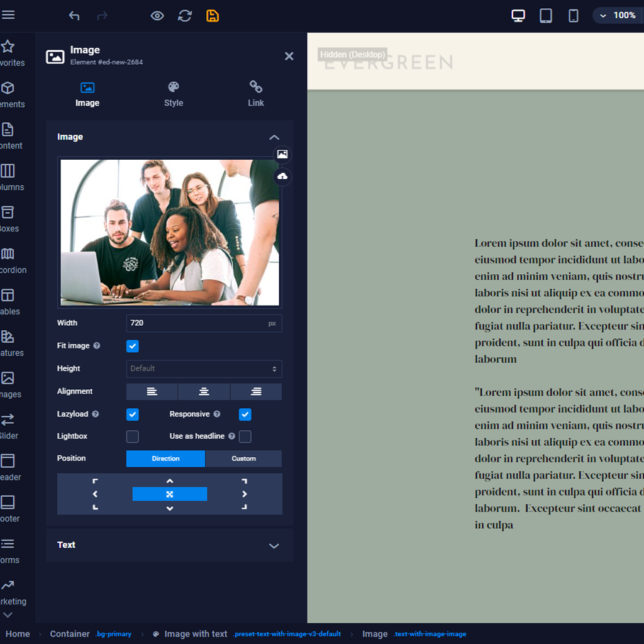
Task: Expand more sidebar items with bottom chevron
Action: click(x=8, y=615)
